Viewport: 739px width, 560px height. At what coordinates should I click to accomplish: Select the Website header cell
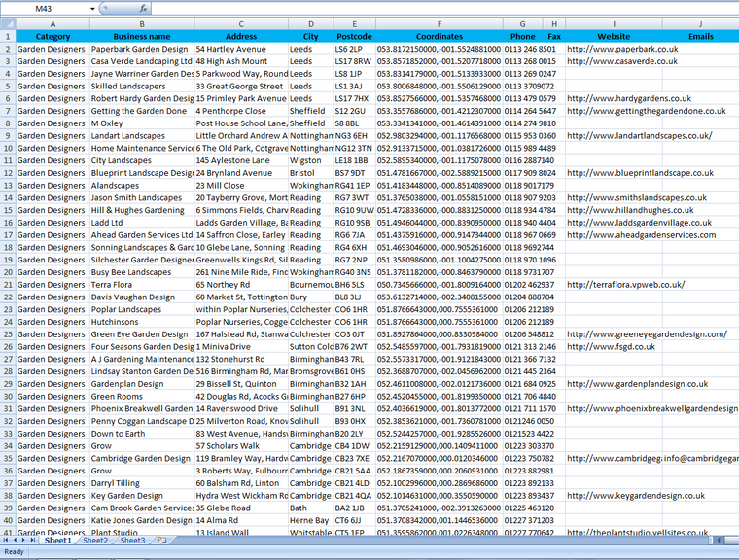tap(614, 36)
